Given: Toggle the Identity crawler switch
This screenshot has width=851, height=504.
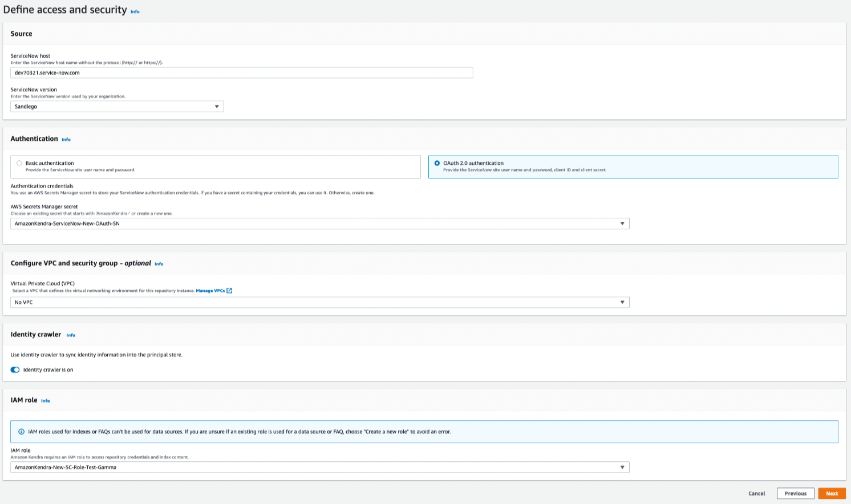Looking at the screenshot, I should [15, 370].
